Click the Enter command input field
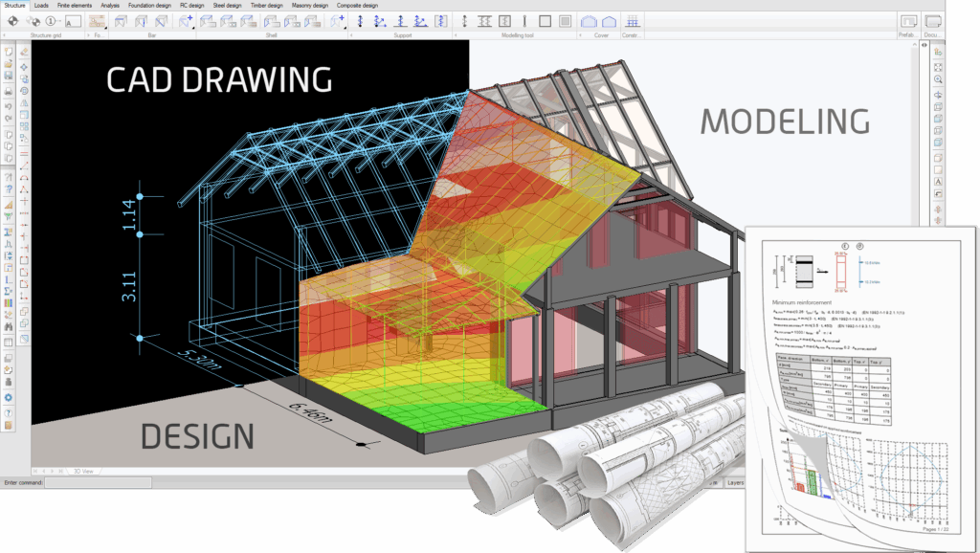This screenshot has width=980, height=553. click(99, 483)
